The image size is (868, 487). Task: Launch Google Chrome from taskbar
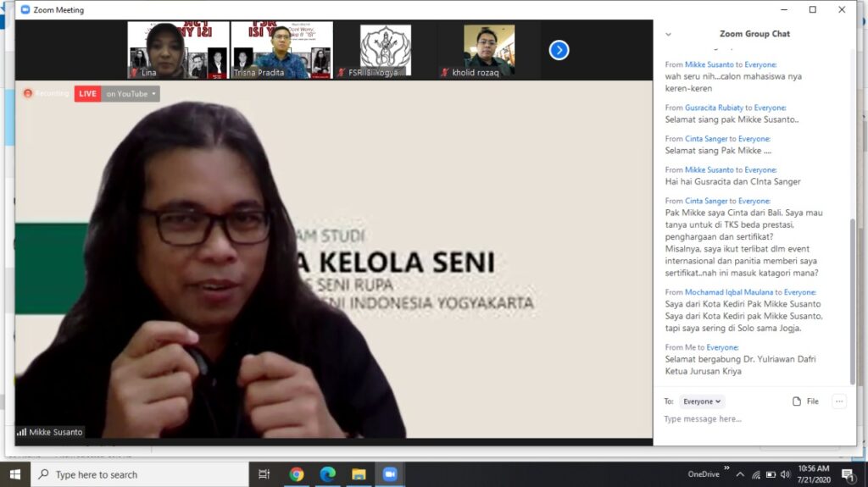click(x=296, y=474)
